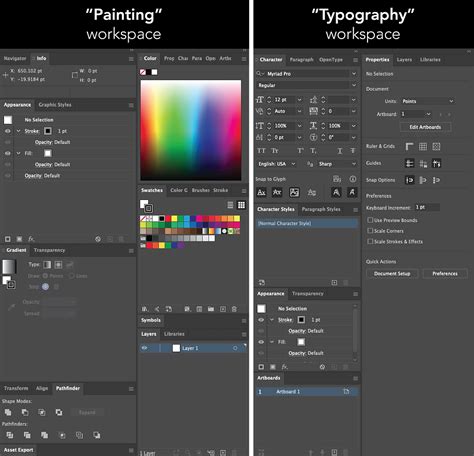
Task: Click the Superscript character icon
Action: pos(301,151)
